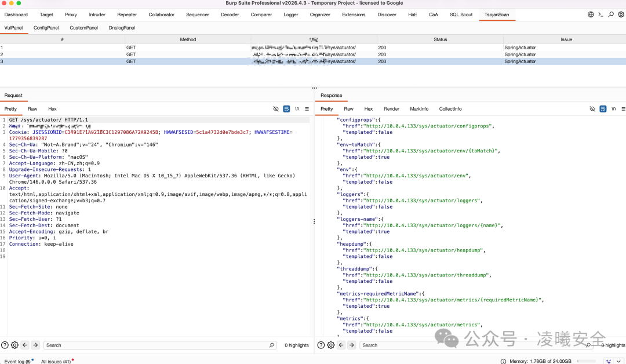Toggle word wrap icon in Response panel

pyautogui.click(x=603, y=109)
